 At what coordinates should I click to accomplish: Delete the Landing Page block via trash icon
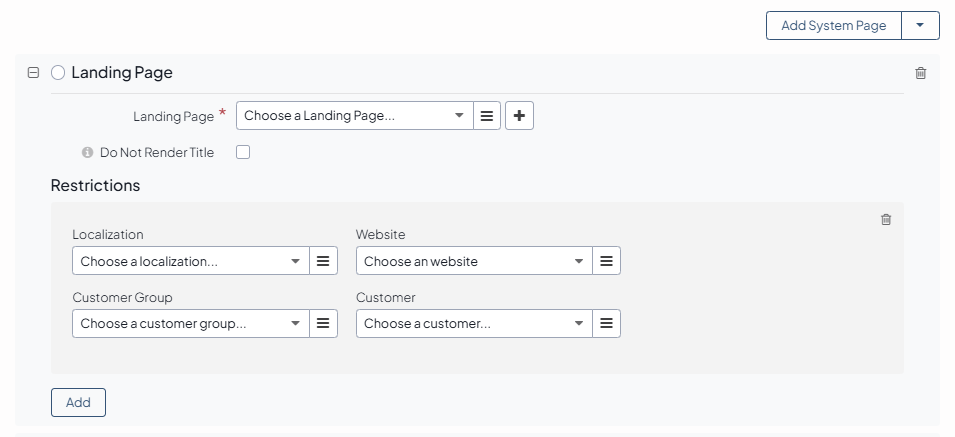click(921, 73)
